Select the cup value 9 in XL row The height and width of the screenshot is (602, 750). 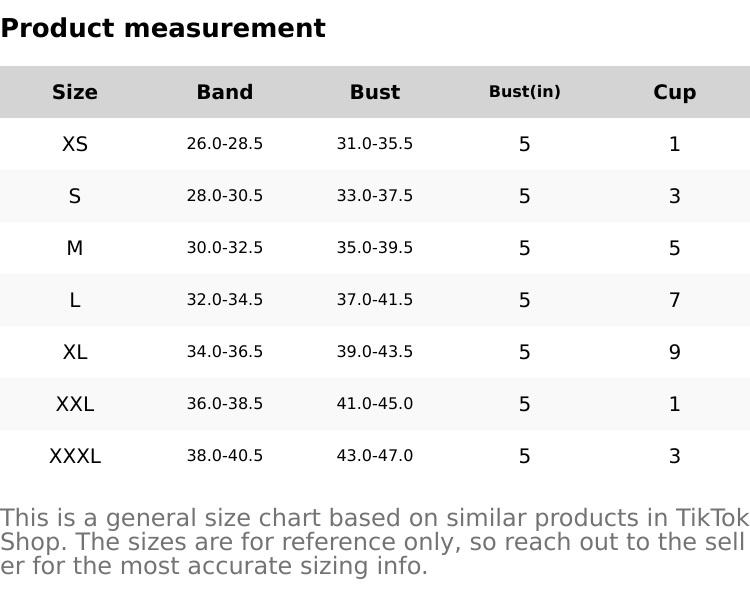[x=675, y=352]
